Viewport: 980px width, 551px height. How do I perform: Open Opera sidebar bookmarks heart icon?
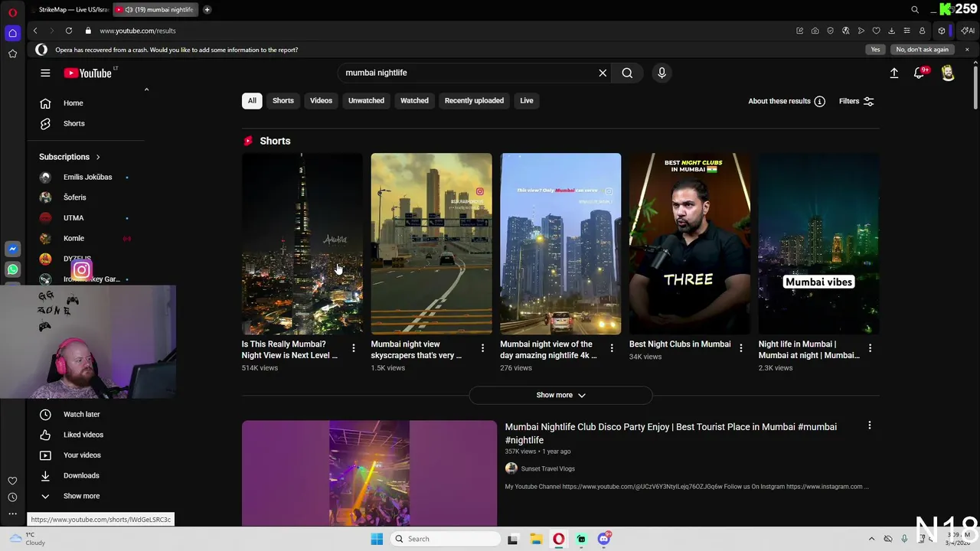coord(12,481)
